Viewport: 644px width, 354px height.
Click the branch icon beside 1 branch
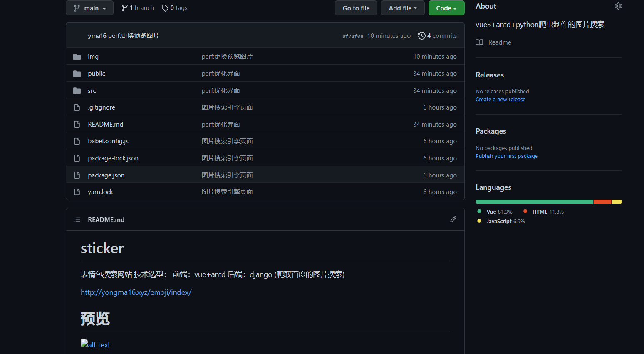(124, 8)
